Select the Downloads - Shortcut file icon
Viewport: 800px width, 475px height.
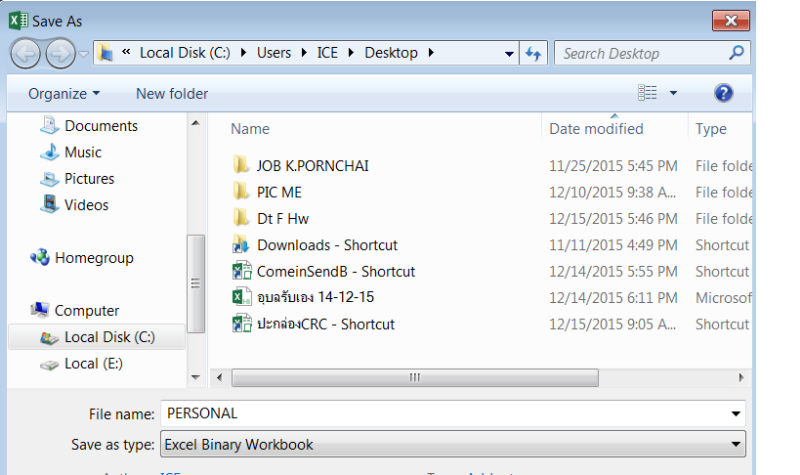pos(241,245)
